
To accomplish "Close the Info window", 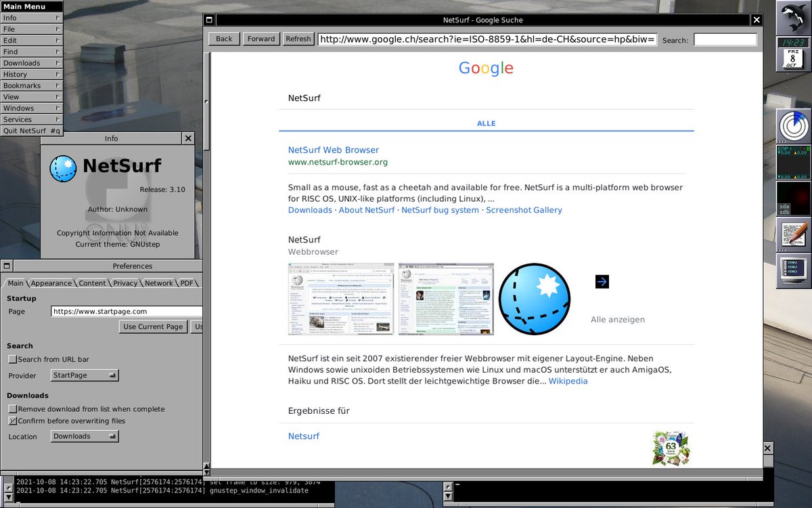I will pyautogui.click(x=188, y=138).
